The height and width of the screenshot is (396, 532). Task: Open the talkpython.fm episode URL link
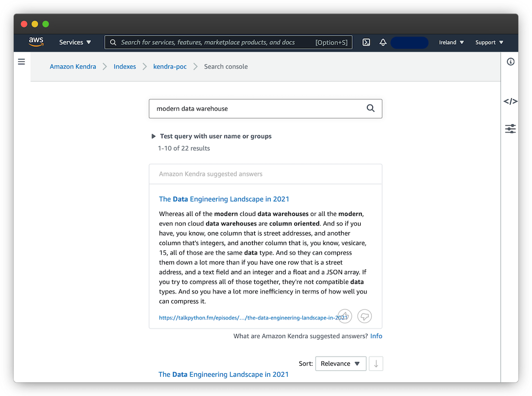click(253, 318)
